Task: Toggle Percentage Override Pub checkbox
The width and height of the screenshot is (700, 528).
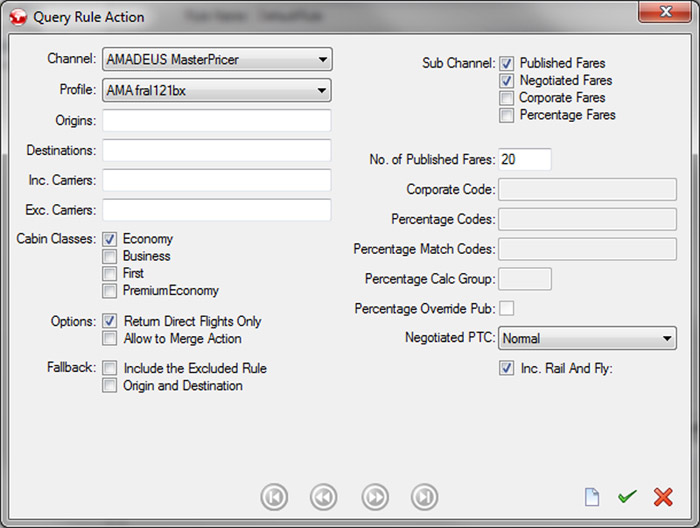Action: tap(506, 308)
